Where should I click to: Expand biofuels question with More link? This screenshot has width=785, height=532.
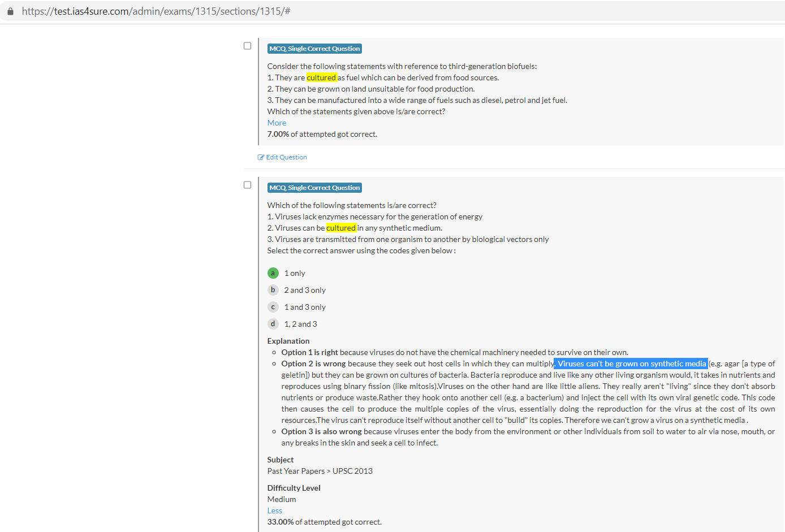click(x=277, y=123)
